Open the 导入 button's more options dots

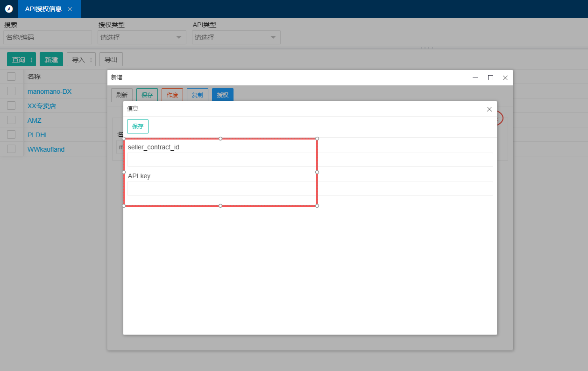91,60
